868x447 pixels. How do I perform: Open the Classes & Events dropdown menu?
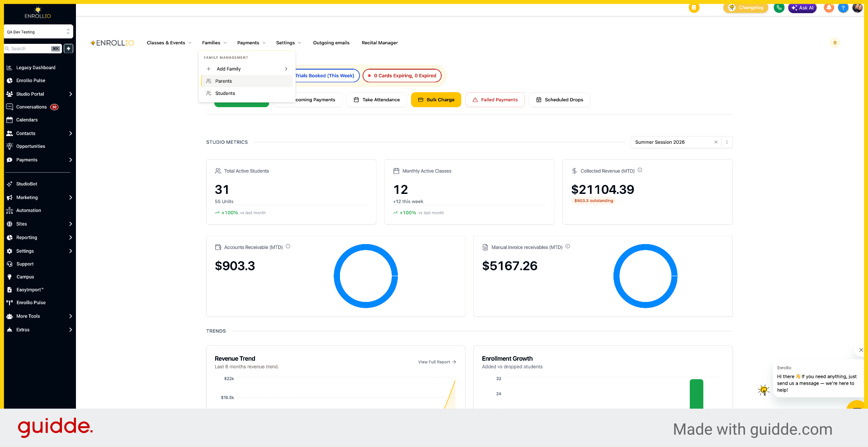point(169,43)
